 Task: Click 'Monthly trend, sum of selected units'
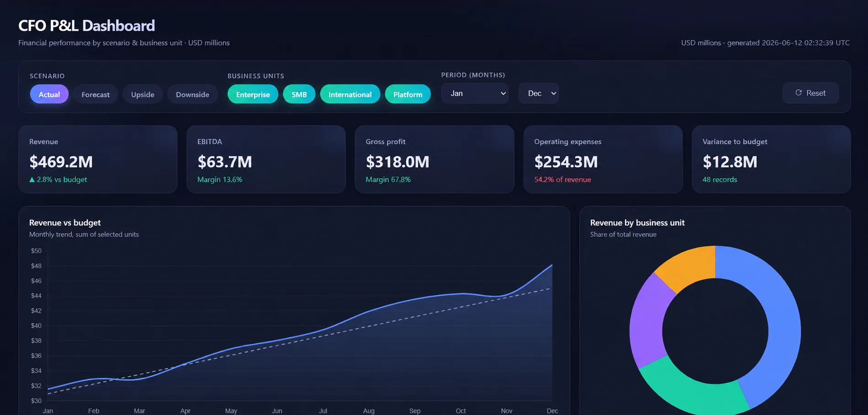pos(84,234)
